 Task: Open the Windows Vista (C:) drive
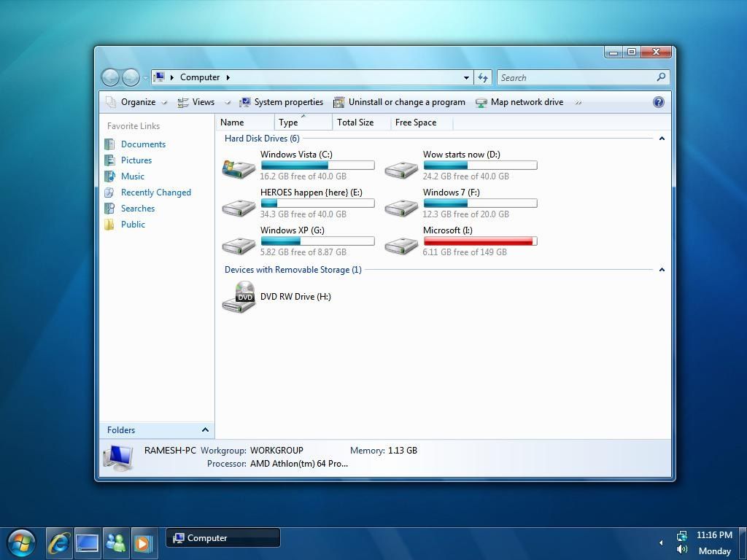click(x=296, y=155)
